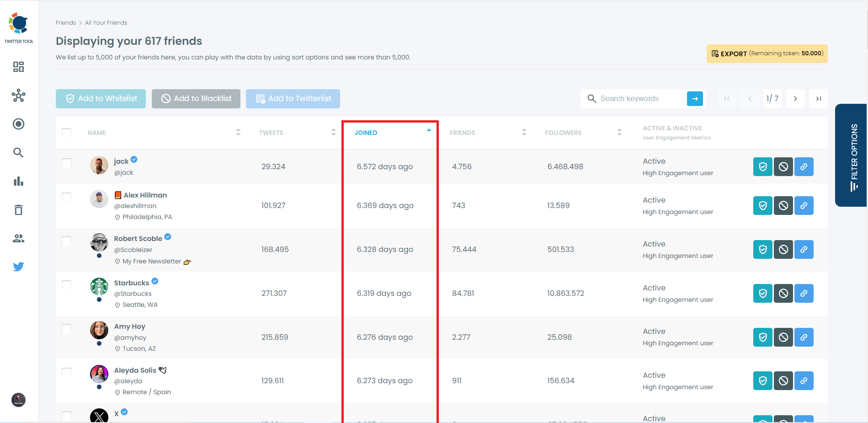Viewport: 868px width, 423px height.
Task: Click the Friends breadcrumb link
Action: (x=66, y=23)
